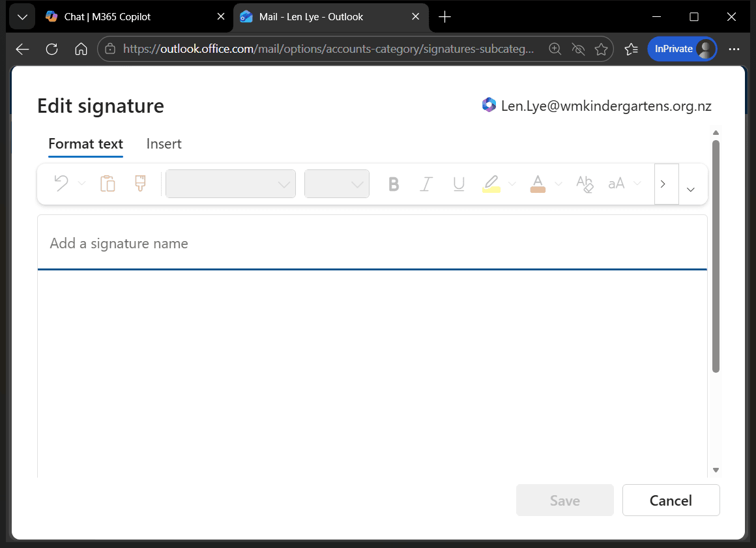This screenshot has width=756, height=548.
Task: Refresh the current page
Action: tap(51, 49)
